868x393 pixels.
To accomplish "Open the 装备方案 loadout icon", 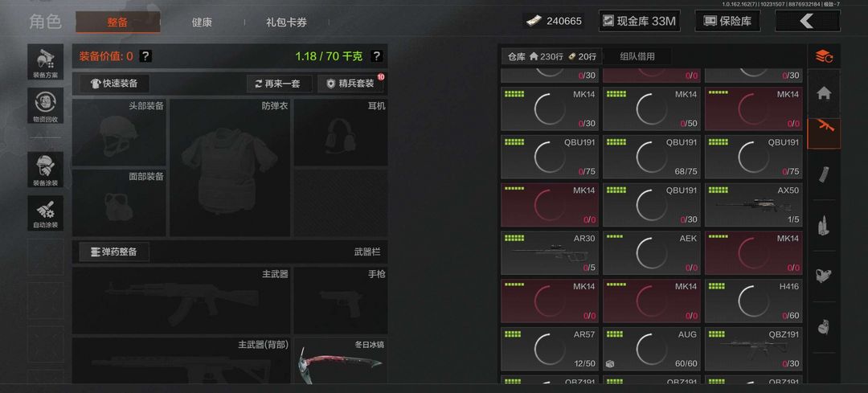I will 45,62.
